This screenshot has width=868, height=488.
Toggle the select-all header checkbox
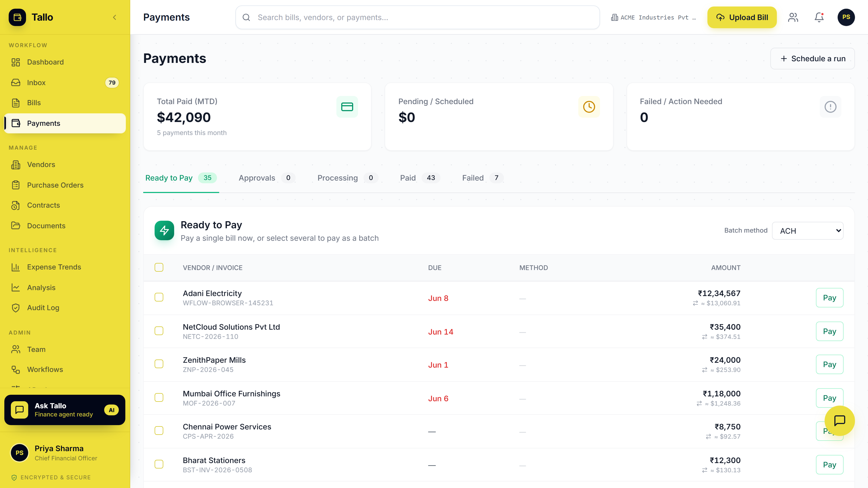(x=159, y=267)
